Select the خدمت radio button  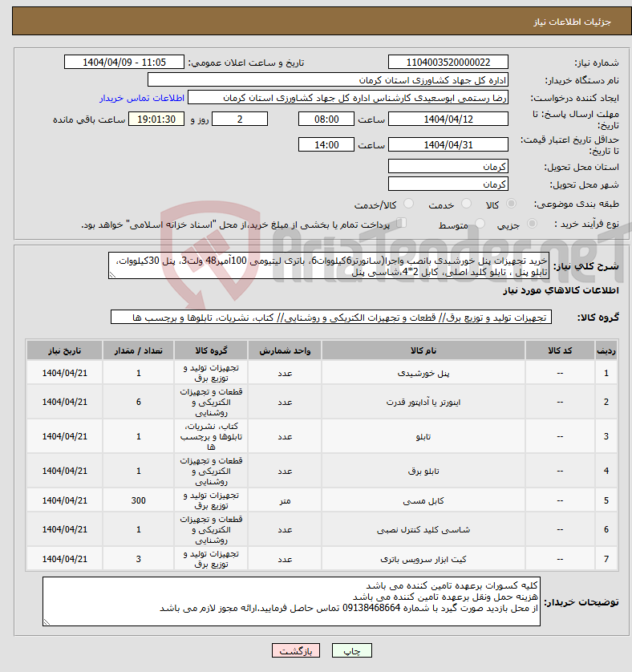466,204
